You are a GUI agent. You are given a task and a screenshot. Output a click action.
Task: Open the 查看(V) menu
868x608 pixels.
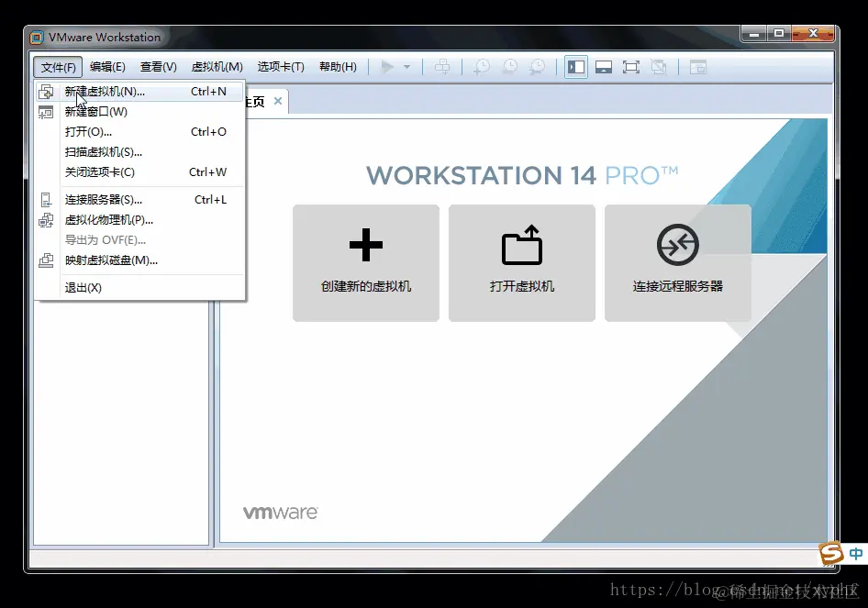tap(159, 67)
